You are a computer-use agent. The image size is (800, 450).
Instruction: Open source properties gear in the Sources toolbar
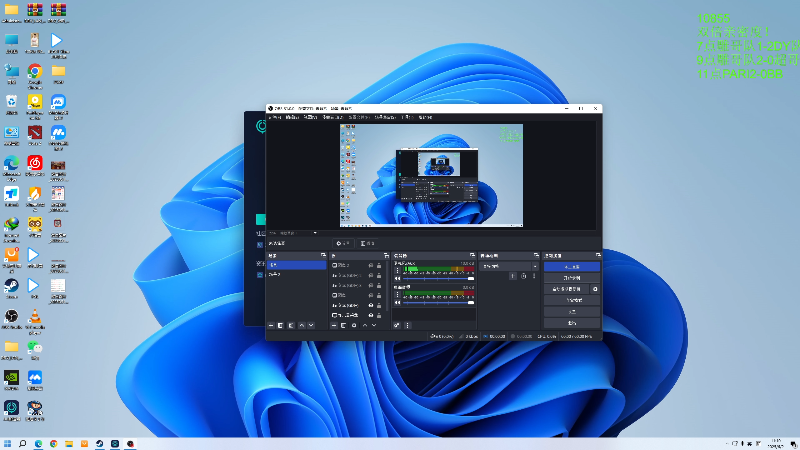[x=354, y=326]
